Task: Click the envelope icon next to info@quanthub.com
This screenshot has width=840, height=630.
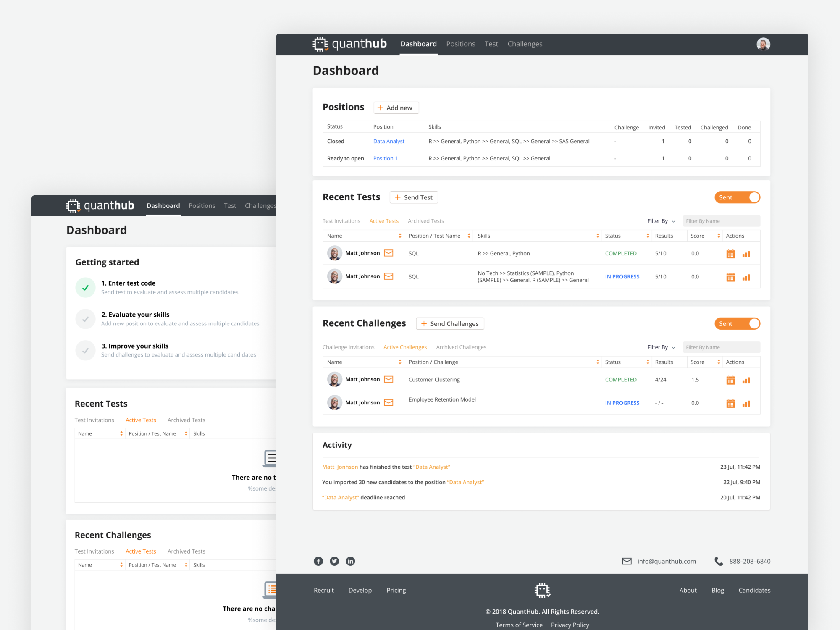Action: 627,561
